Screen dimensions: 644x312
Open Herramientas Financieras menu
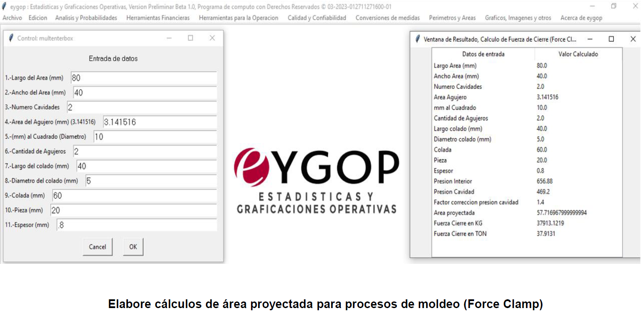(158, 18)
